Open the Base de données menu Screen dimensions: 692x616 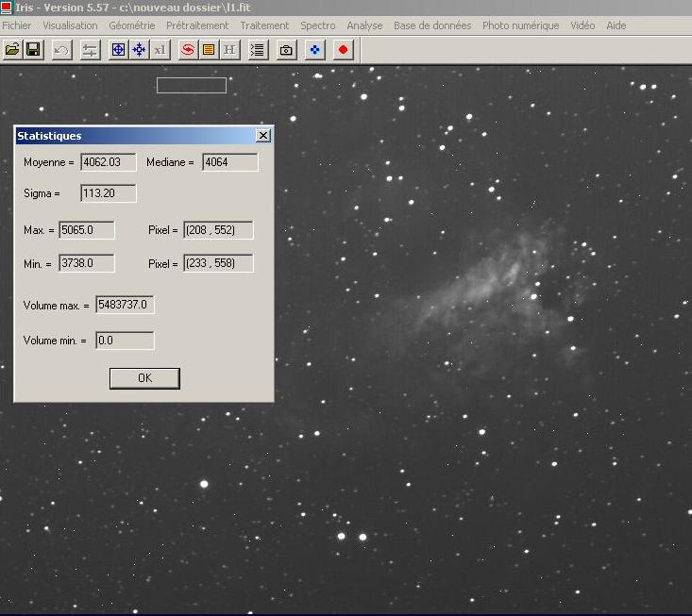click(432, 25)
